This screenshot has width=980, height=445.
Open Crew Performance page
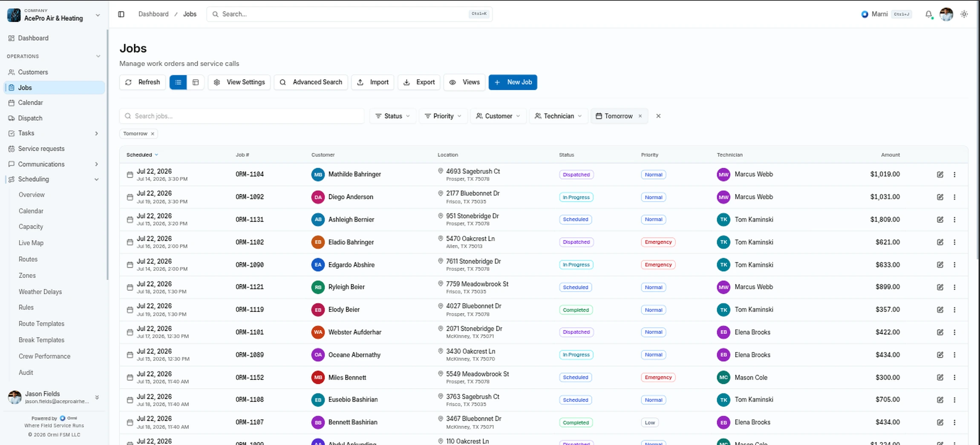pyautogui.click(x=44, y=356)
